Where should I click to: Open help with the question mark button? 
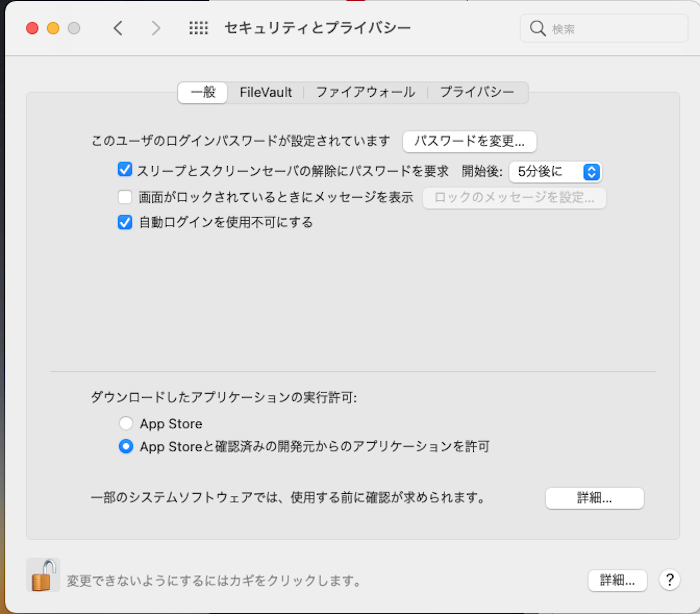tap(669, 580)
